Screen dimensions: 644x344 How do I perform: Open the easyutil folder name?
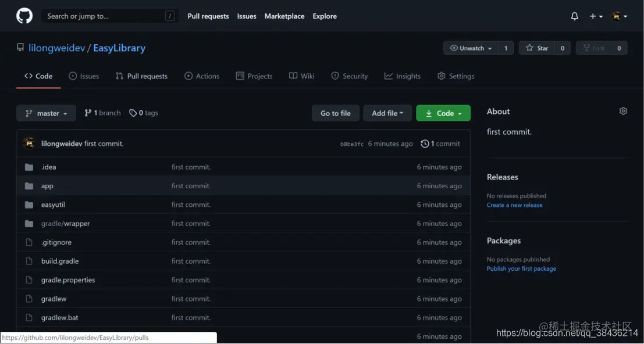[53, 205]
